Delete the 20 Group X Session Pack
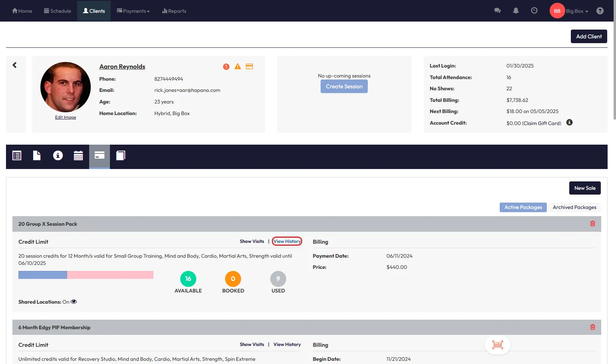The height and width of the screenshot is (364, 616). 592,224
